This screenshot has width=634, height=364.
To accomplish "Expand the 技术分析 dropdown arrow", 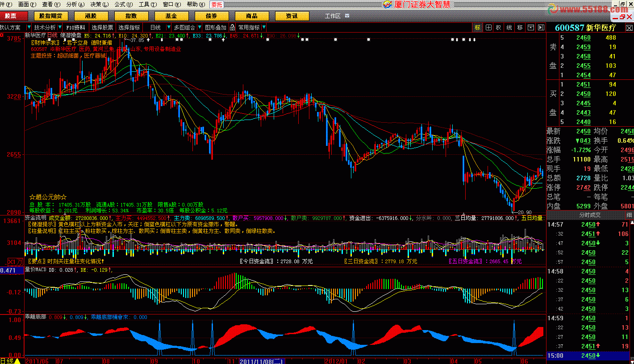I will pyautogui.click(x=60, y=28).
